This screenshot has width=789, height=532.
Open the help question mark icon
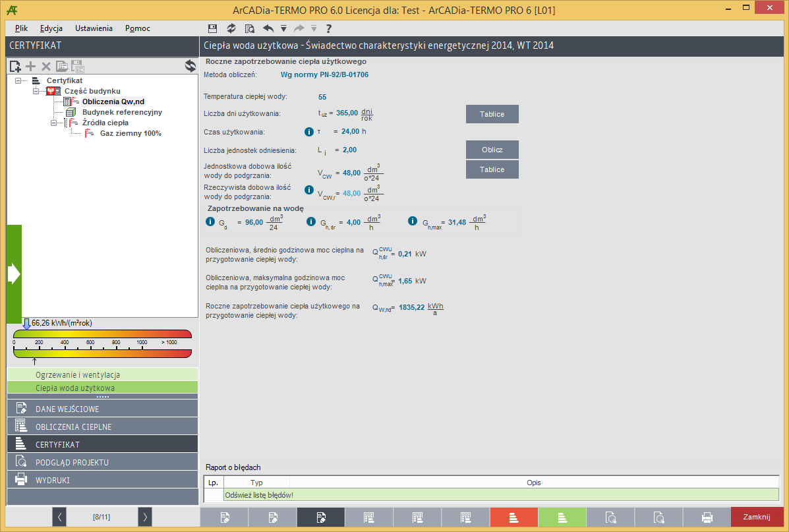(x=328, y=29)
